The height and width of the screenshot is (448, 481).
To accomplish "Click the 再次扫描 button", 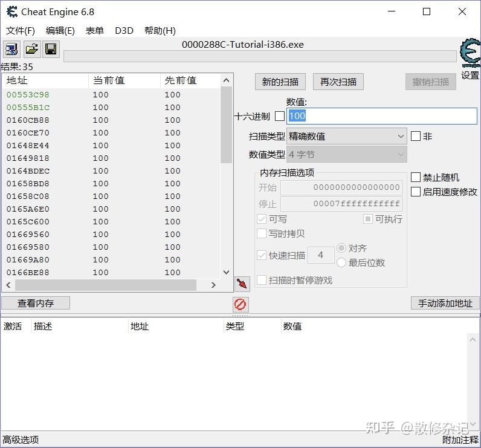I will pyautogui.click(x=338, y=82).
